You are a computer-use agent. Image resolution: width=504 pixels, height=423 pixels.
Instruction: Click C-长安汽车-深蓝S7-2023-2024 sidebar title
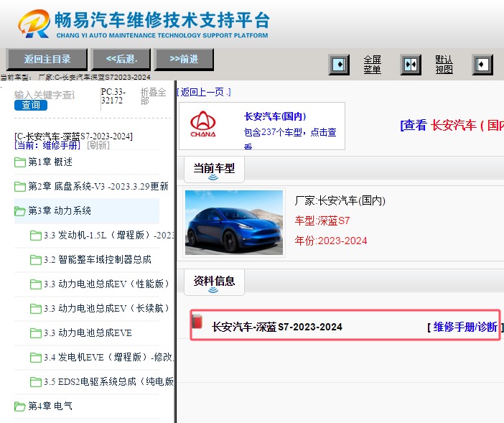click(73, 136)
